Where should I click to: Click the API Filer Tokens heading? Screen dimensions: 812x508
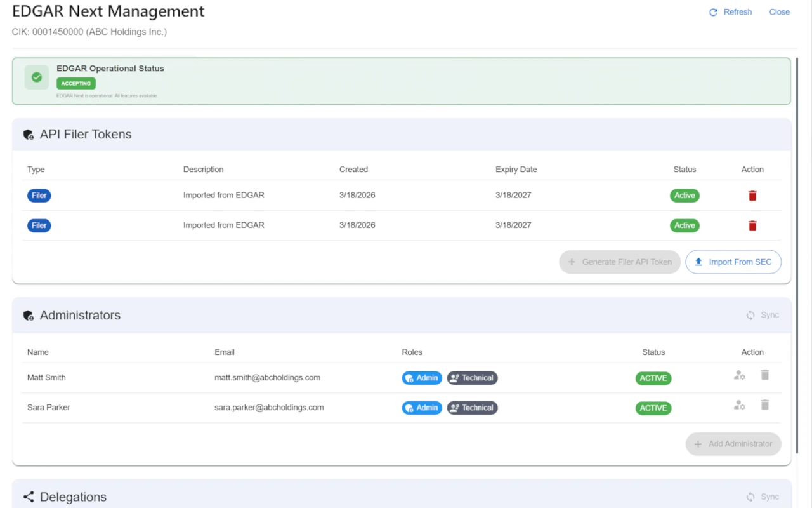86,135
